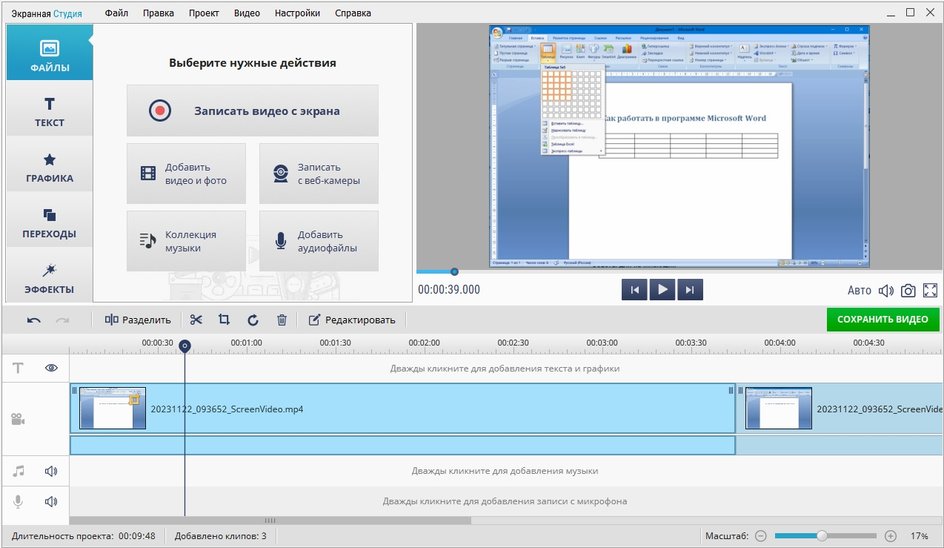
Task: Click 00:00:39.000 timecode text
Action: (449, 290)
